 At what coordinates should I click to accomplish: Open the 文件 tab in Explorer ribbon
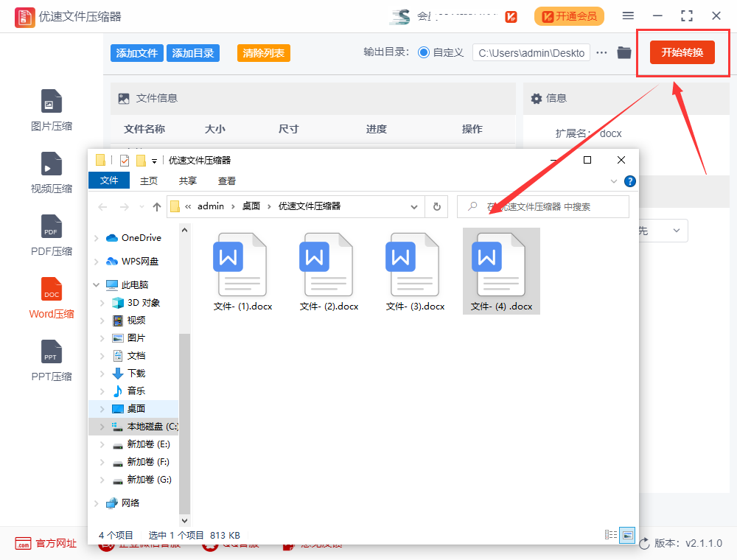[109, 181]
